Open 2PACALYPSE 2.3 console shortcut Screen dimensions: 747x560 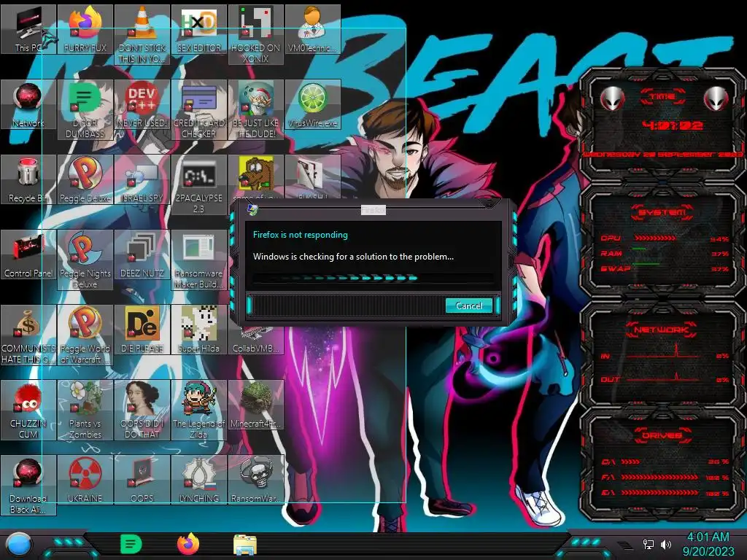(198, 184)
